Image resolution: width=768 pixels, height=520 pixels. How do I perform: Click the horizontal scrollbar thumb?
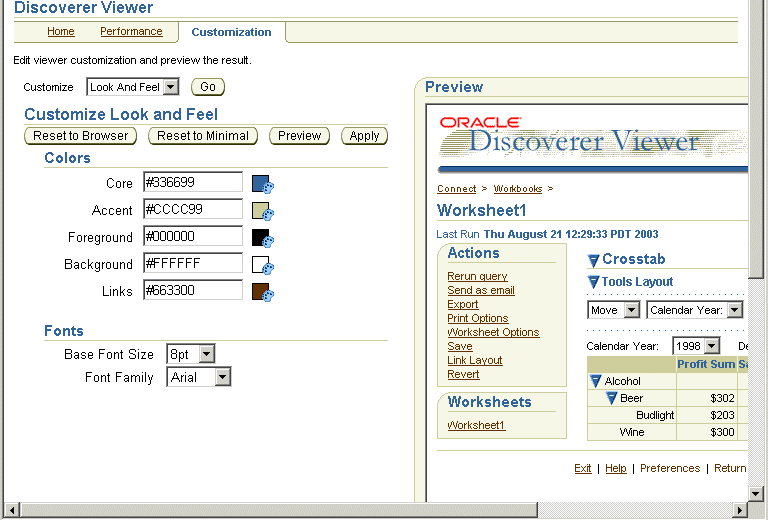(279, 510)
